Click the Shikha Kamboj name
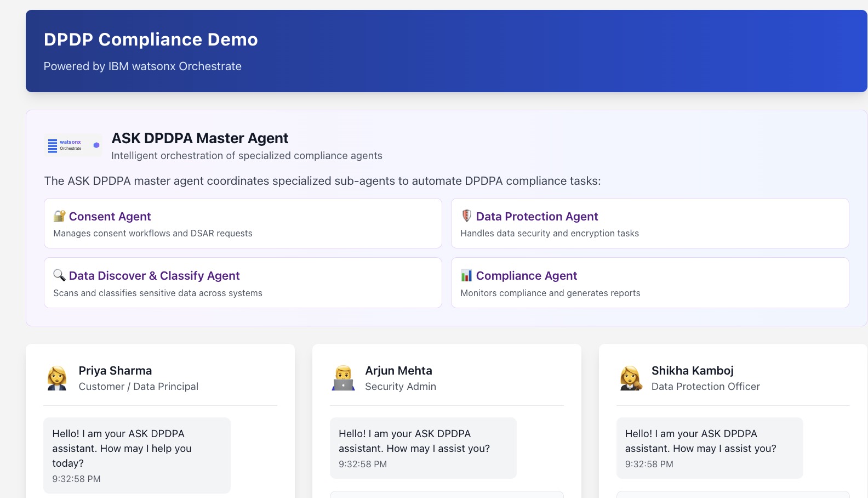The height and width of the screenshot is (498, 868). click(x=692, y=371)
